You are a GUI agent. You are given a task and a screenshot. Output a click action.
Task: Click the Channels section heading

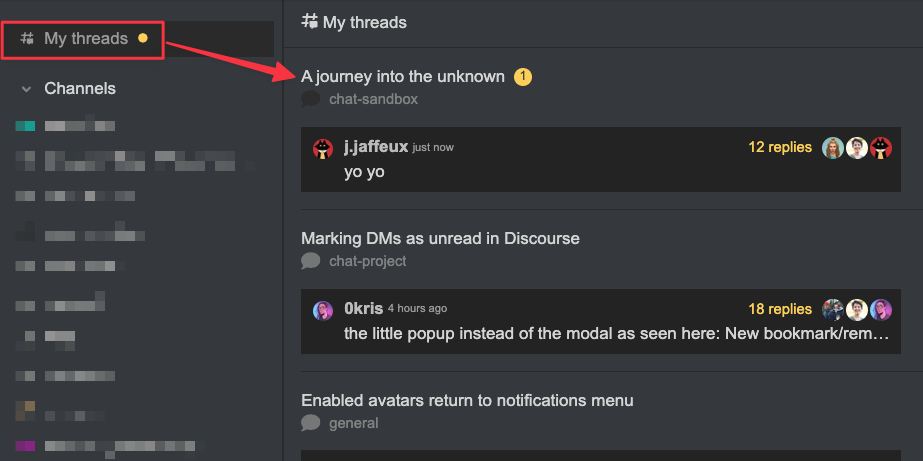tap(80, 89)
